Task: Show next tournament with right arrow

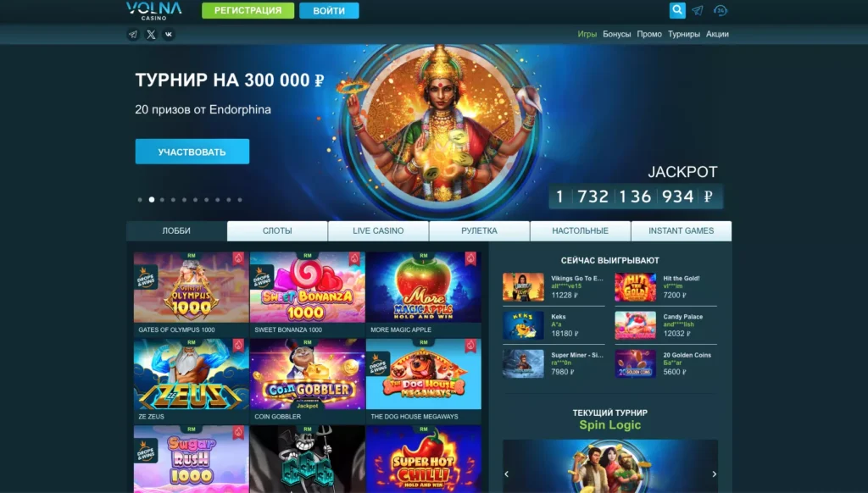Action: (714, 474)
